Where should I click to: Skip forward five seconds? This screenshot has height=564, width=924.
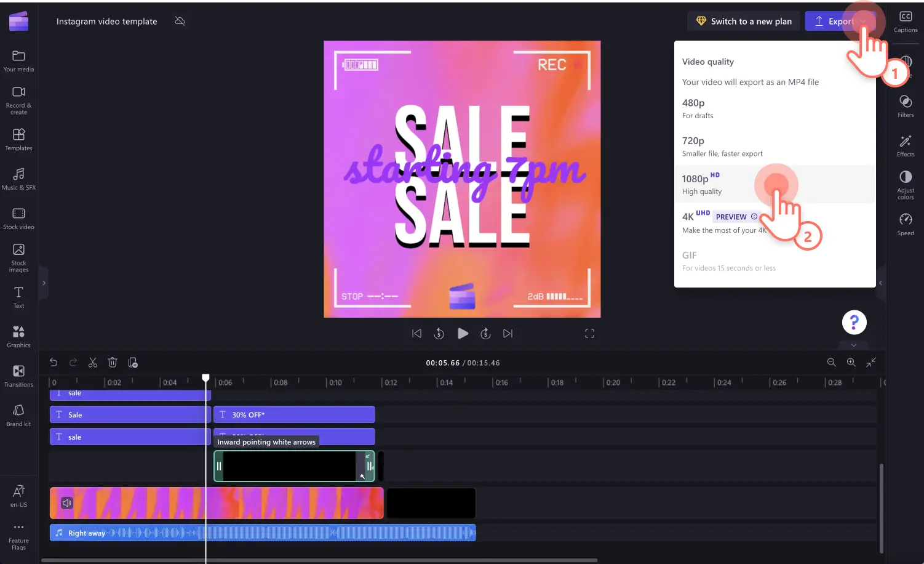click(x=485, y=333)
